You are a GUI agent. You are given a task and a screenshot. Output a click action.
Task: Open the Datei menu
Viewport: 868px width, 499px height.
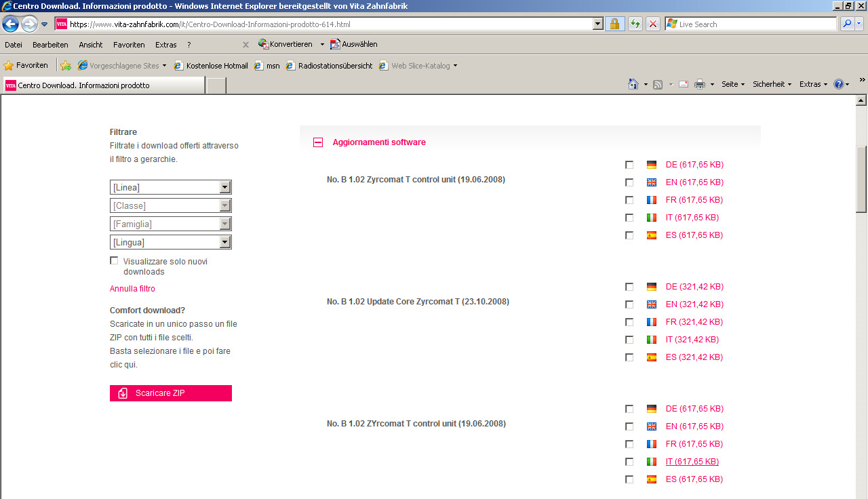pos(14,45)
